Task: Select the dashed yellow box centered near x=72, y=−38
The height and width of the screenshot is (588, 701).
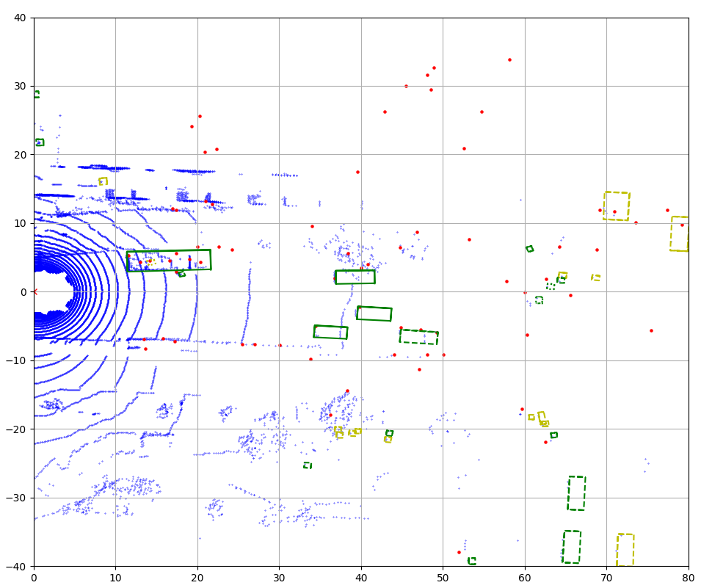Action: pyautogui.click(x=625, y=551)
